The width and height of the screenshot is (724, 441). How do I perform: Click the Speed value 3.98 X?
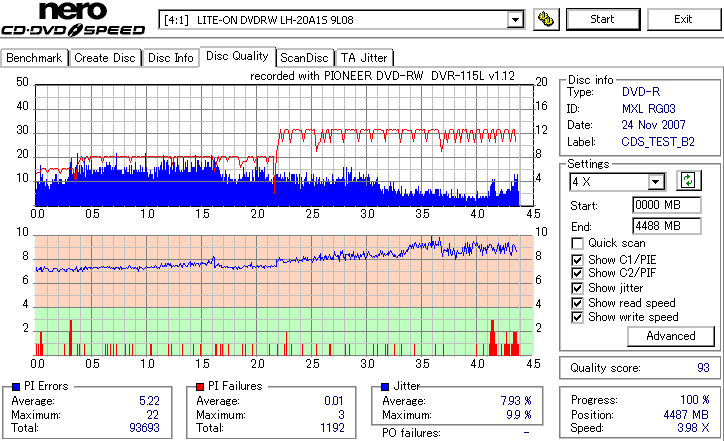point(693,428)
